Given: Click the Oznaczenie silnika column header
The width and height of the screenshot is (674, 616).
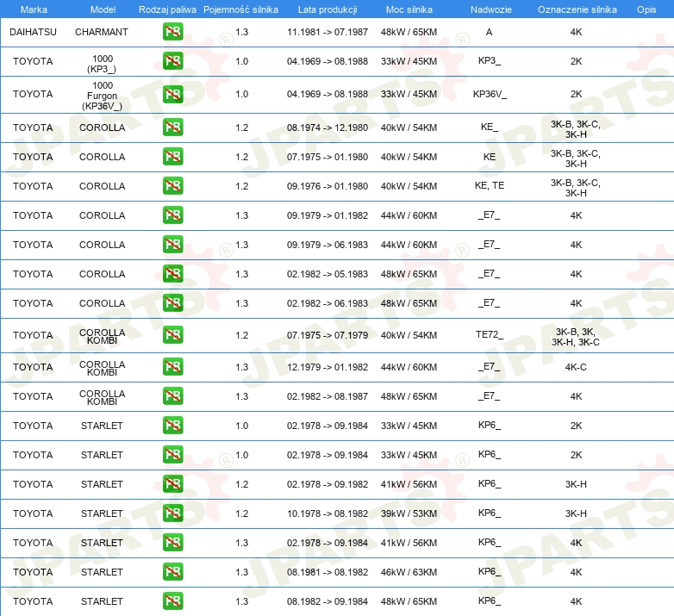Looking at the screenshot, I should tap(577, 9).
